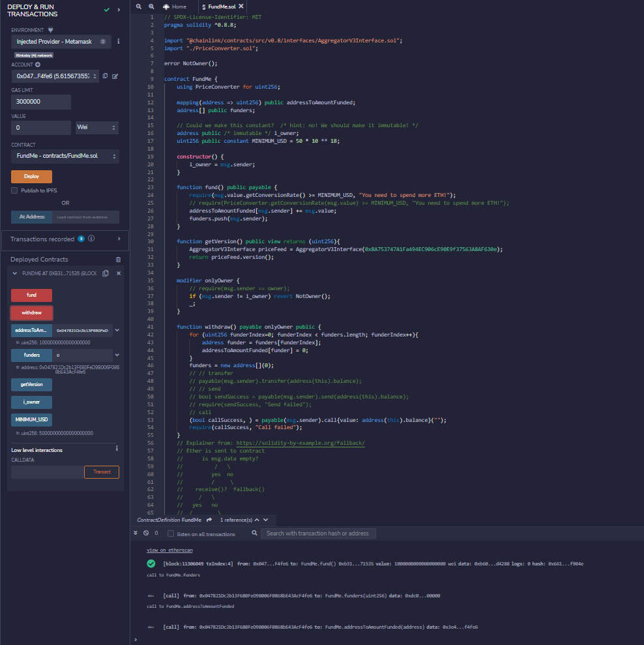Click the Value amount input field

(40, 128)
